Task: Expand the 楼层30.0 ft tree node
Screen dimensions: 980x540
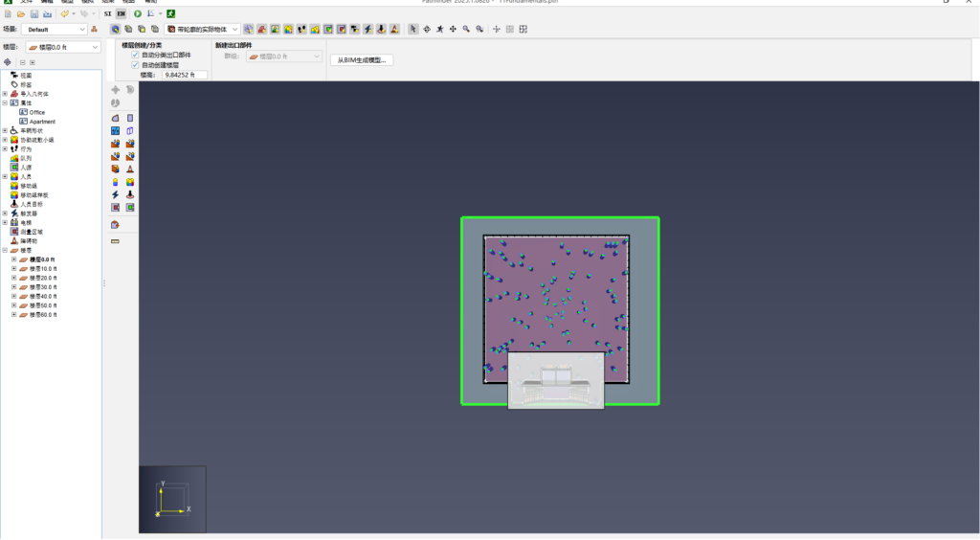Action: tap(14, 286)
